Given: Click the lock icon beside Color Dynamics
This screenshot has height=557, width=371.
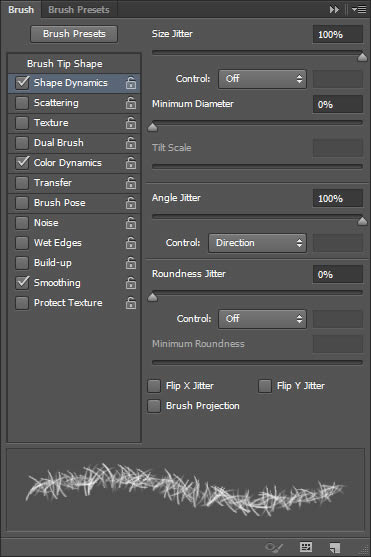Looking at the screenshot, I should coord(131,163).
